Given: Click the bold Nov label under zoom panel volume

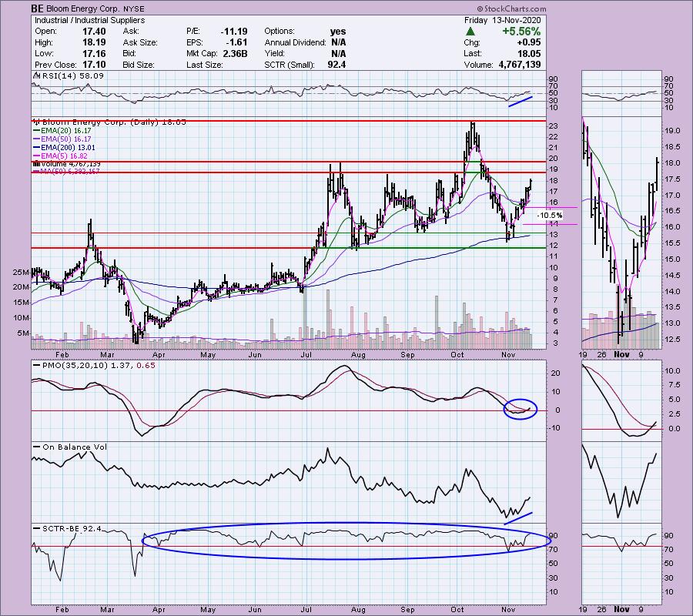Looking at the screenshot, I should (621, 354).
